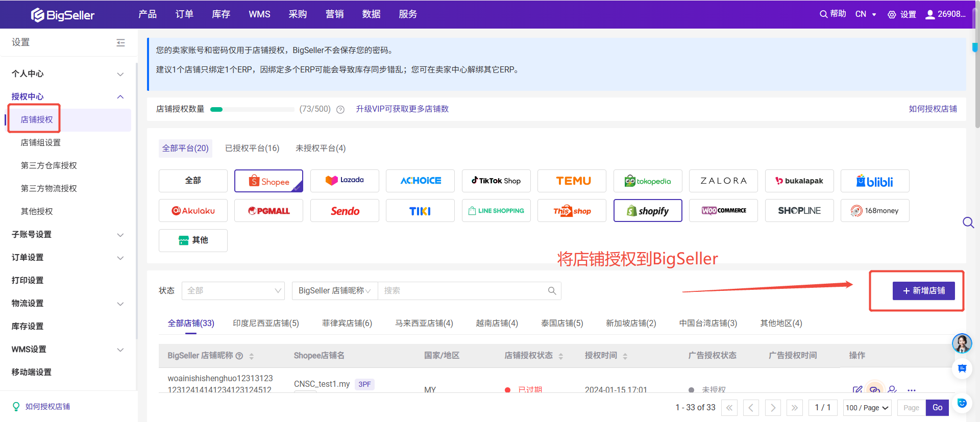Select the TIKI platform card
The width and height of the screenshot is (980, 422).
(420, 210)
